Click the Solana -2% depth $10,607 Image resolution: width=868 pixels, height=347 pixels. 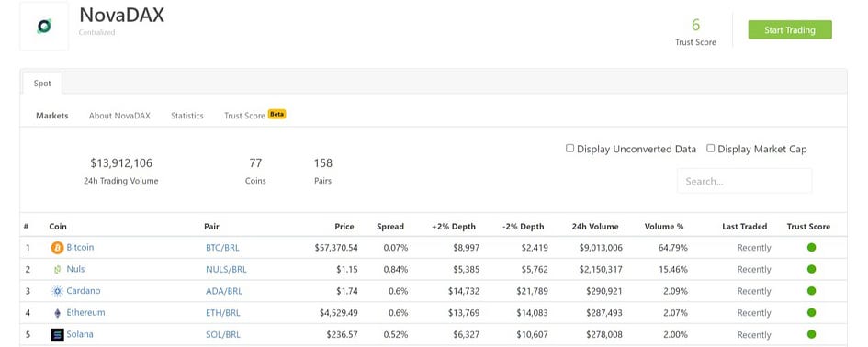click(x=532, y=335)
